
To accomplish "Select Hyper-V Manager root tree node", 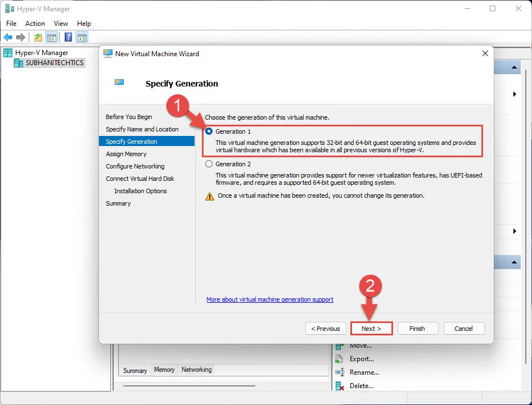I will (42, 53).
